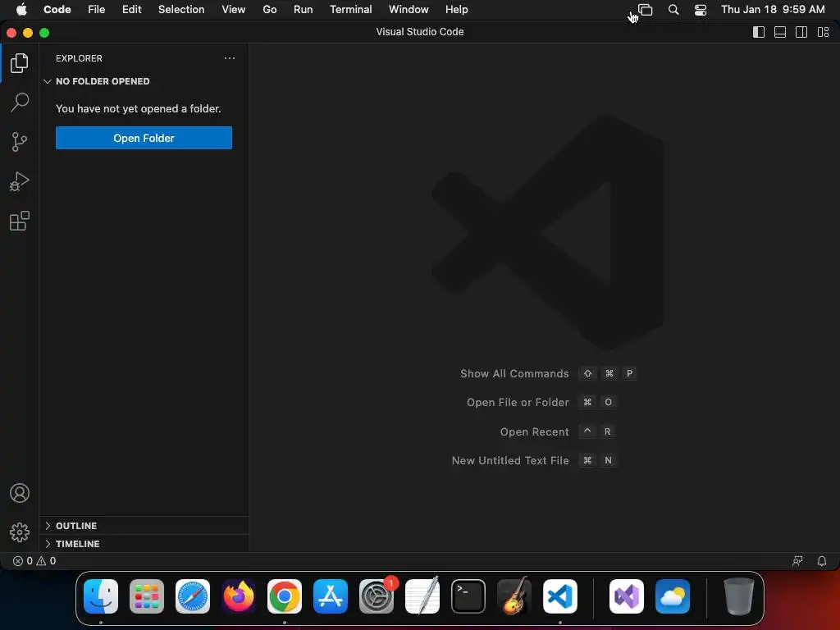Toggle the primary side bar layout icon
This screenshot has height=630, width=840.
pyautogui.click(x=759, y=32)
